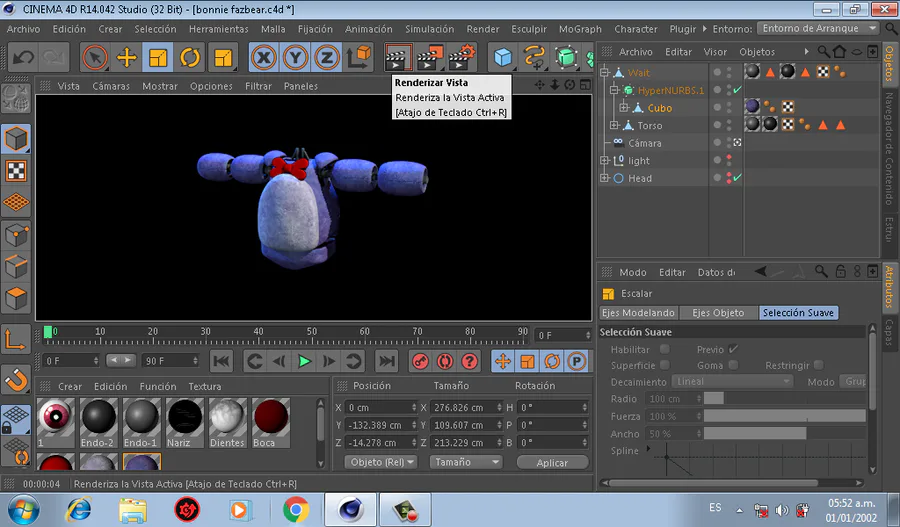The width and height of the screenshot is (900, 527).
Task: Click the Ancho slider bar
Action: tap(785, 433)
